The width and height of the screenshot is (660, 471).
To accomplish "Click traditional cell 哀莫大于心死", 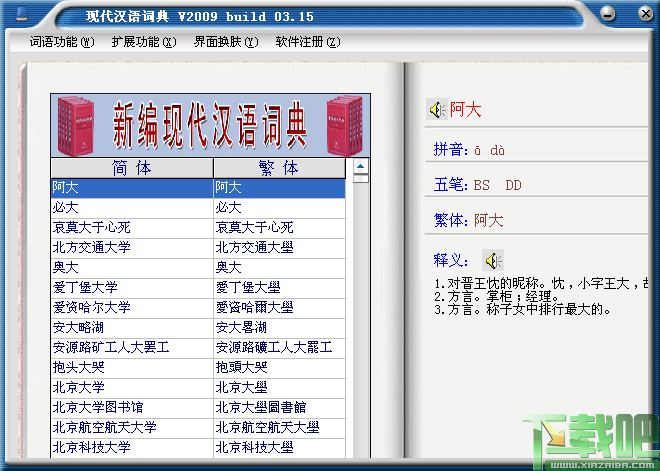I will [279, 228].
